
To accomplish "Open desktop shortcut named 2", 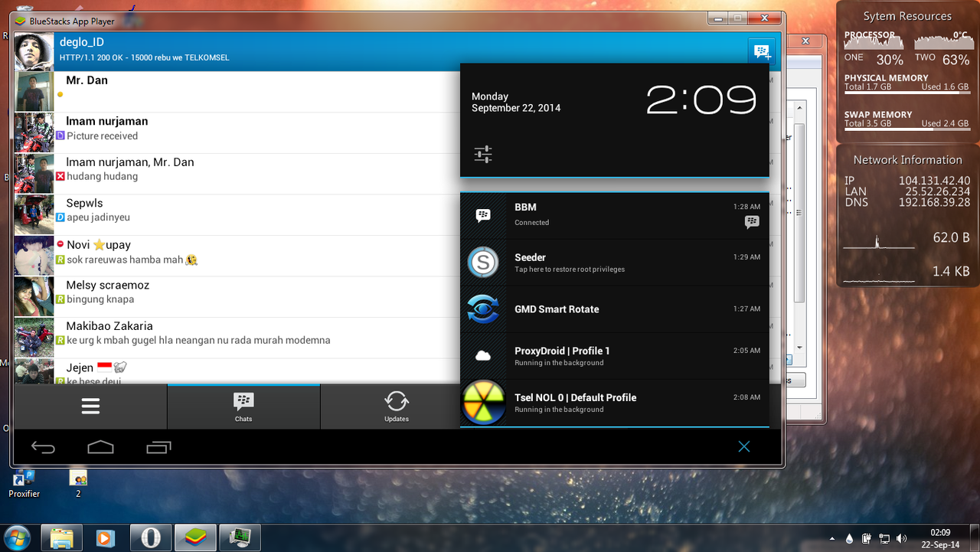I will pyautogui.click(x=78, y=484).
